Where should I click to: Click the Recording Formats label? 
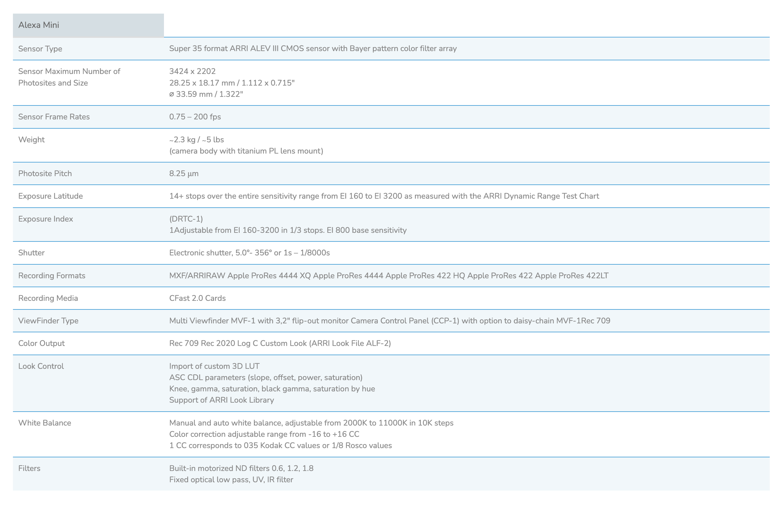coord(52,276)
